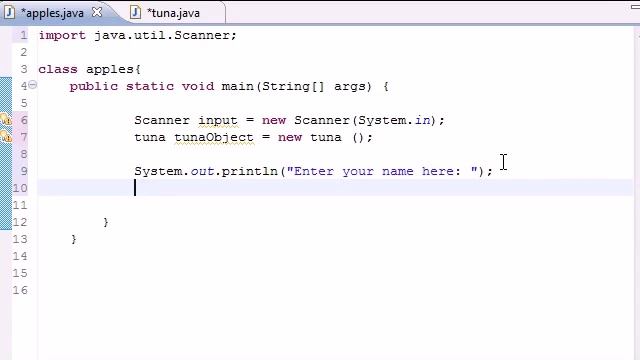Click 'java.util.Scanner;' on line 1
The image size is (640, 360).
click(165, 35)
